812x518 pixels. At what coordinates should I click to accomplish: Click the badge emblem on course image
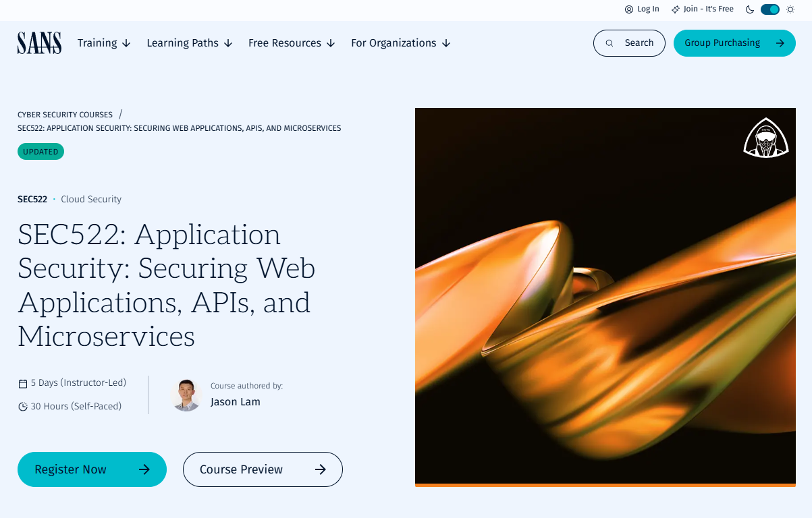pyautogui.click(x=766, y=138)
